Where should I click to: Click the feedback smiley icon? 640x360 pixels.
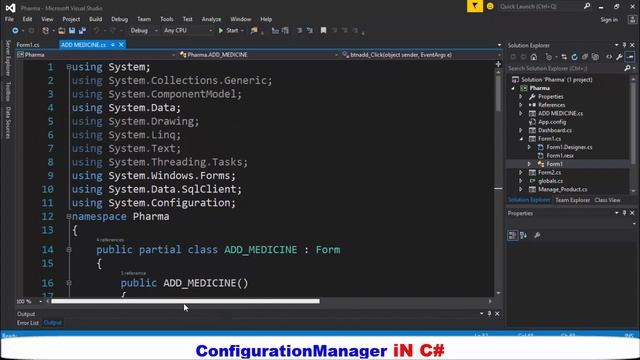(x=490, y=7)
